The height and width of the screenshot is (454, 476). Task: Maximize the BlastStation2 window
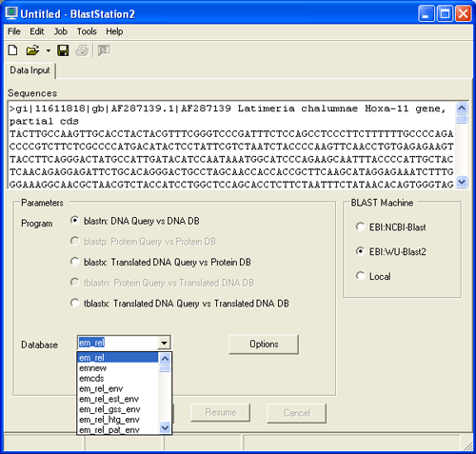coord(445,13)
